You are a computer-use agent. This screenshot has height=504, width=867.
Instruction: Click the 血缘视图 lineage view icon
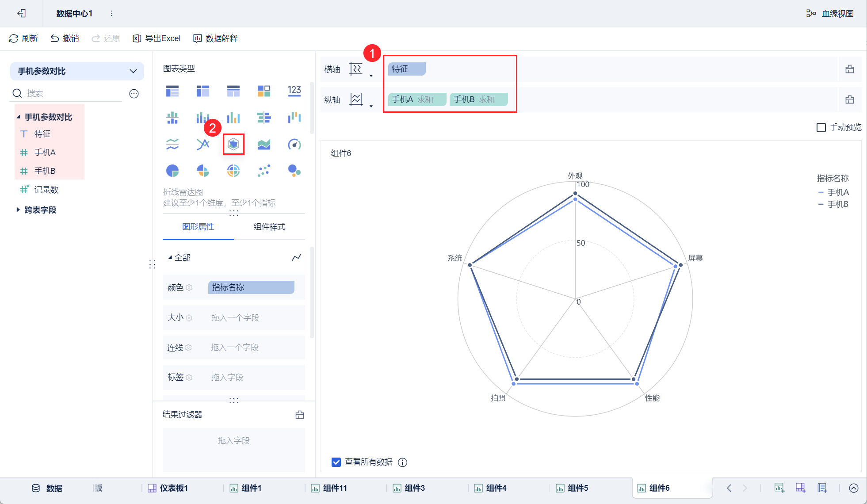811,13
